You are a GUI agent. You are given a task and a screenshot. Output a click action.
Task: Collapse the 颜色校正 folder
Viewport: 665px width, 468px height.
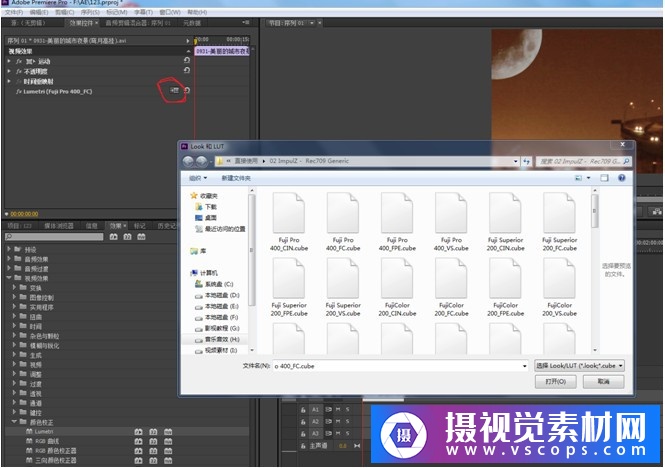[14, 422]
